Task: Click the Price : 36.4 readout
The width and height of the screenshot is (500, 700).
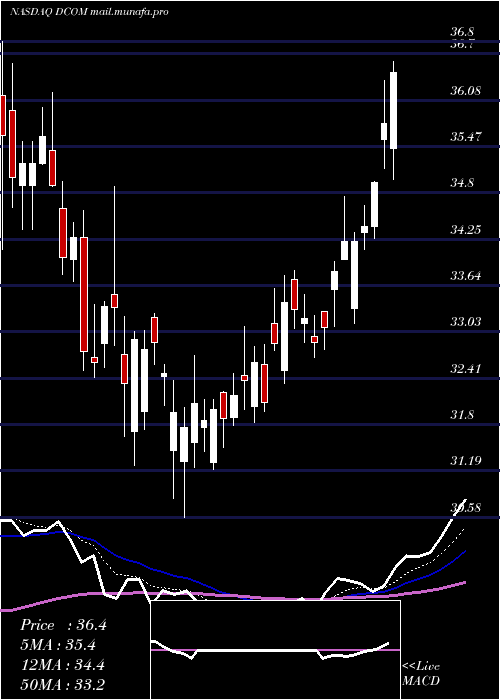Action: 63,625
